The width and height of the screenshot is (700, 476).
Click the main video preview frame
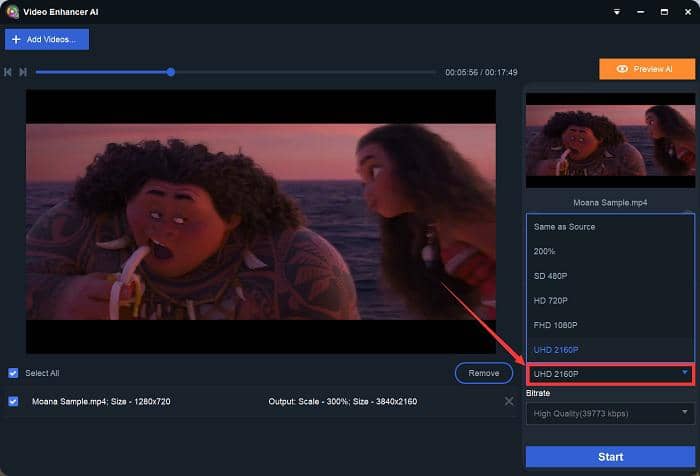click(x=261, y=221)
